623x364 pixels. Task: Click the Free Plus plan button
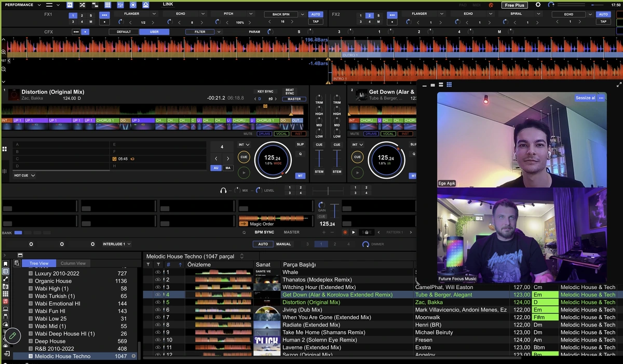pos(516,5)
